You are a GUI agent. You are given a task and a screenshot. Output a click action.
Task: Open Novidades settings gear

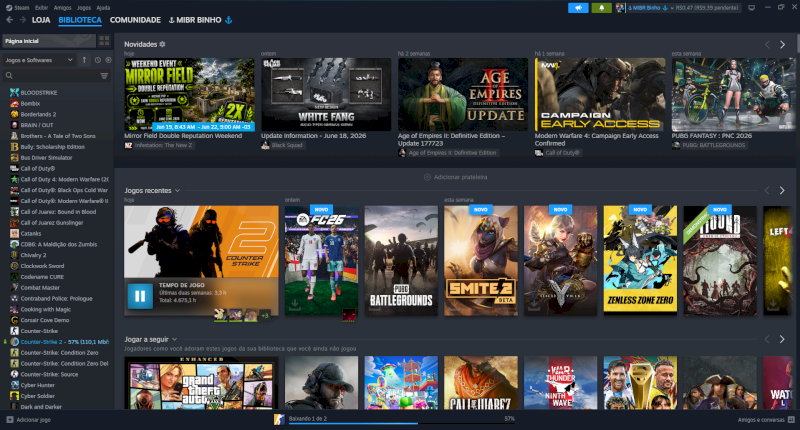(162, 44)
